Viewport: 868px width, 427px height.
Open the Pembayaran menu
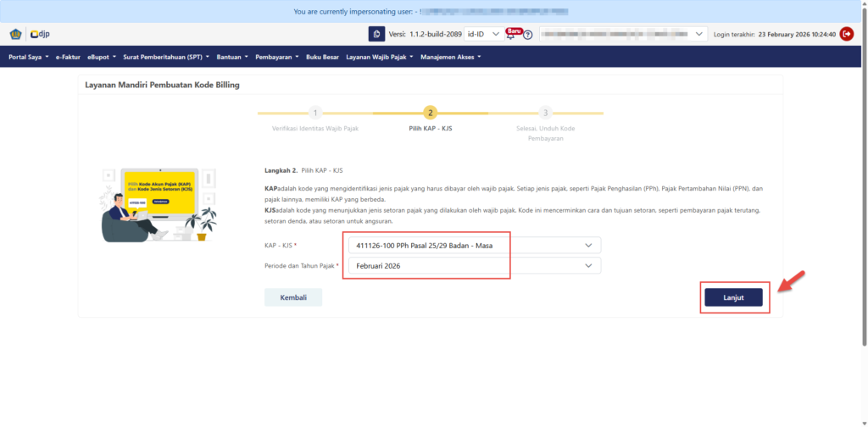277,58
